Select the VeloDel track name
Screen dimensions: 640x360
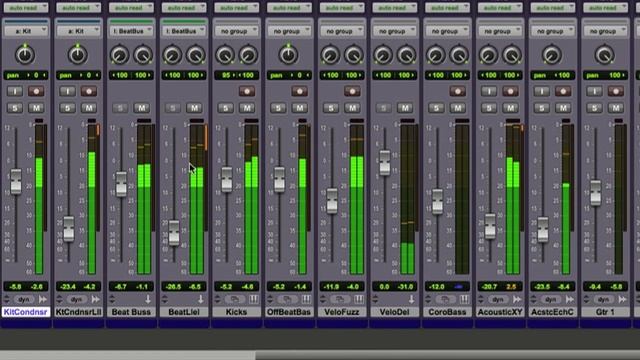pos(394,312)
